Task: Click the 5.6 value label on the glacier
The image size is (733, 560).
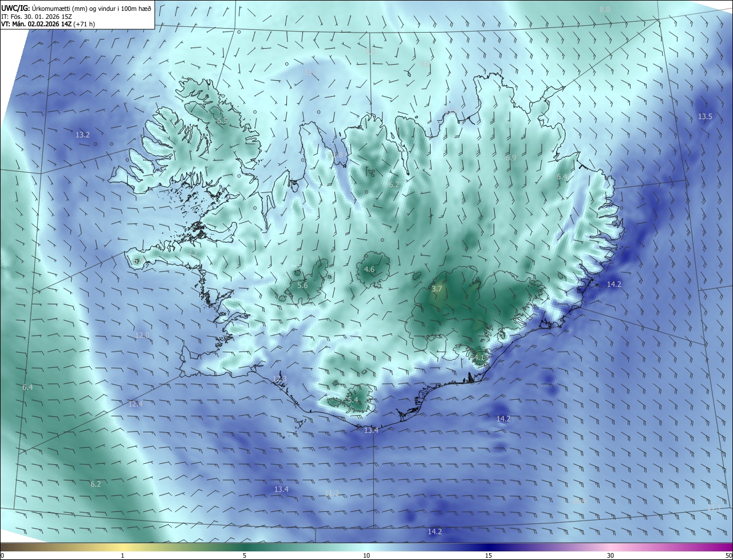Action: pyautogui.click(x=302, y=286)
